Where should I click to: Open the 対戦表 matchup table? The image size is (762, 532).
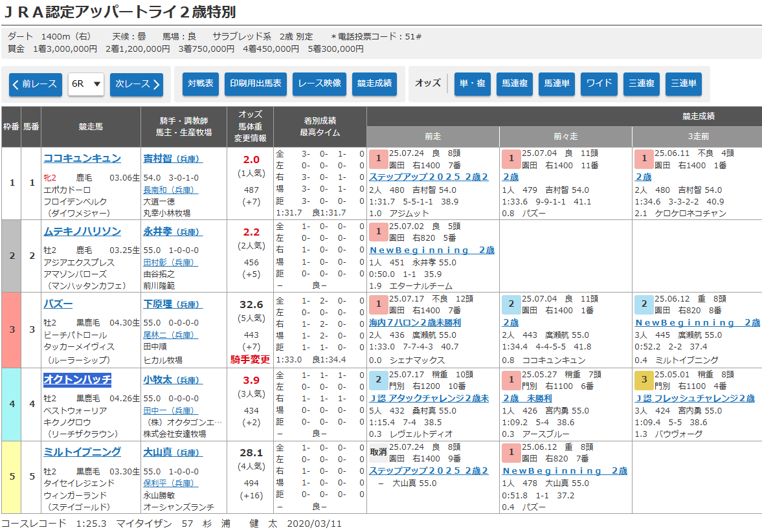coord(200,83)
